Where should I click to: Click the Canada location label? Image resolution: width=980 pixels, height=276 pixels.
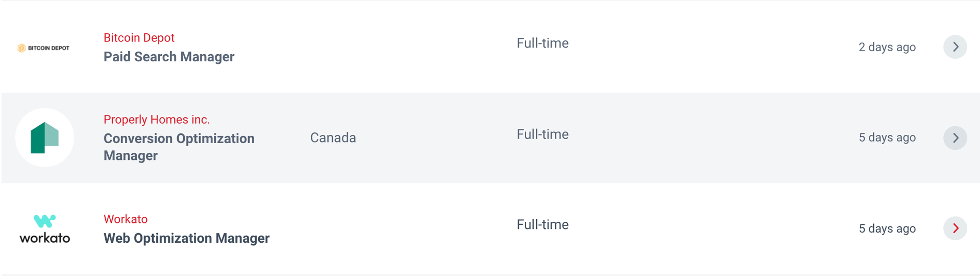[x=333, y=138]
